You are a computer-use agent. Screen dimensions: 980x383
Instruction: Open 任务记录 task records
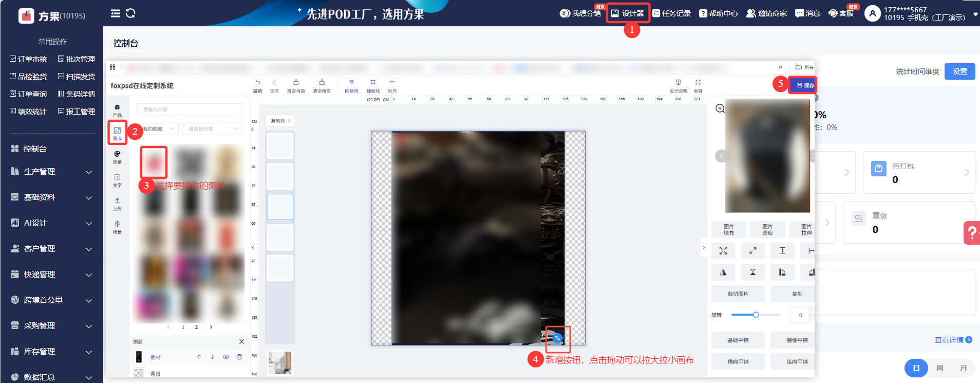point(672,13)
